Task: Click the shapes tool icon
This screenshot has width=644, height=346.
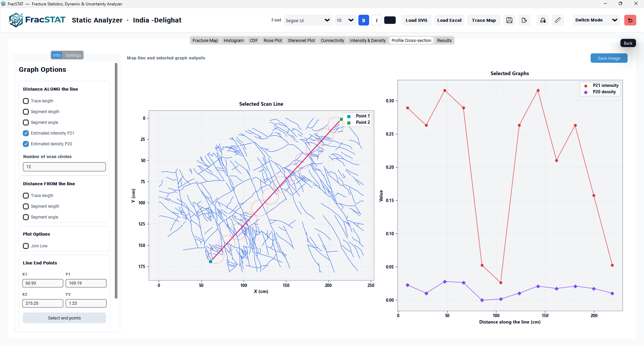Action: point(543,20)
